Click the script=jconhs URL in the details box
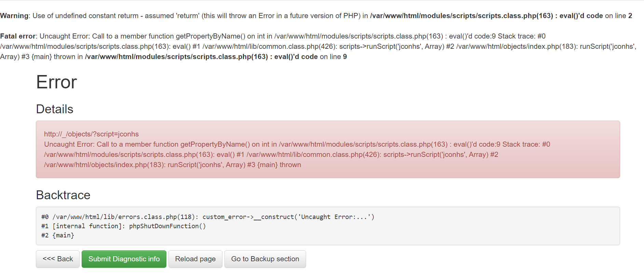The image size is (644, 277). click(x=91, y=134)
